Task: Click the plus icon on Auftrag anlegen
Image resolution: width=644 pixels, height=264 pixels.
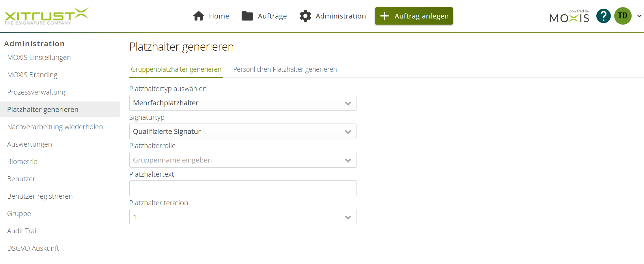Action: point(384,16)
